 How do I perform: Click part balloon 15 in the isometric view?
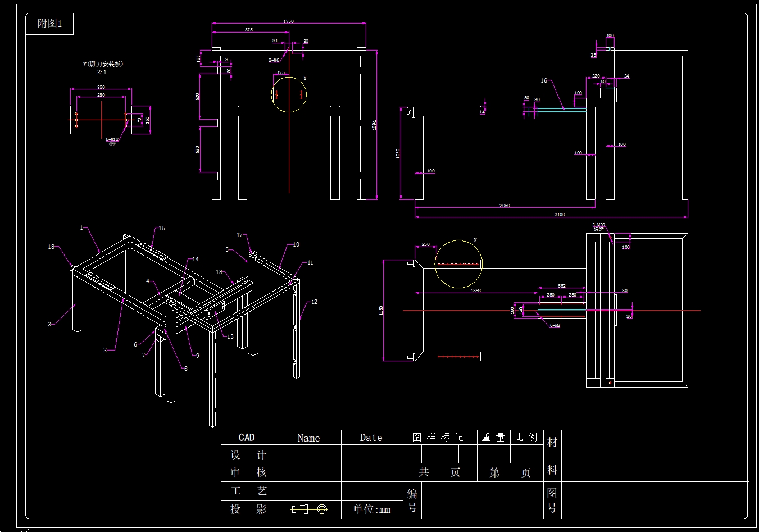click(x=162, y=228)
